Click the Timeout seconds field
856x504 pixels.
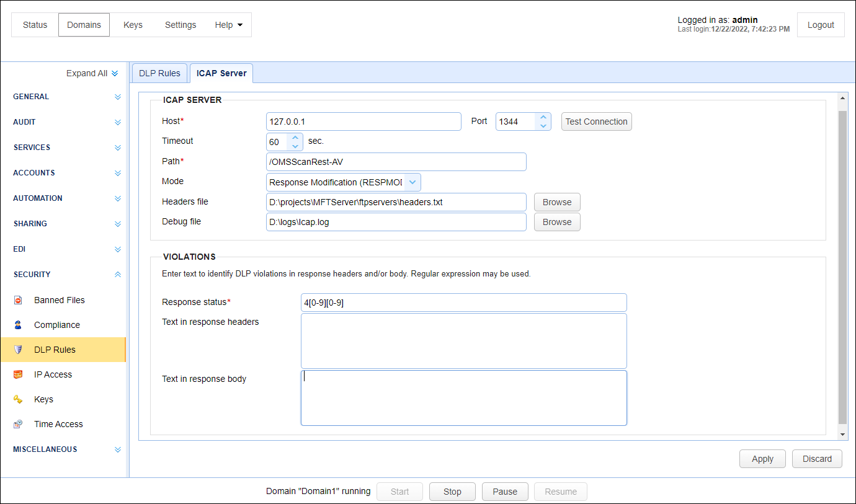(278, 141)
